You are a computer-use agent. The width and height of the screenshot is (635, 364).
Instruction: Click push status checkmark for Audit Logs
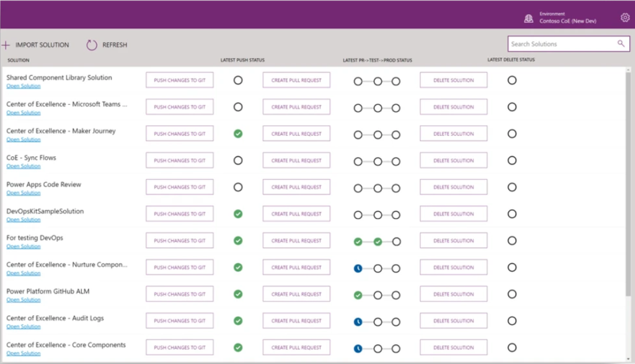238,321
